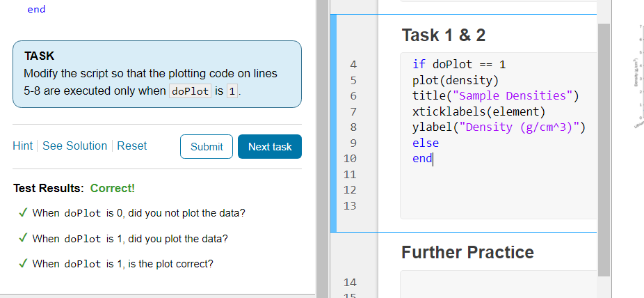Click the empty Further Practice code box
Viewport: 644px width, 298px height.
pyautogui.click(x=498, y=283)
